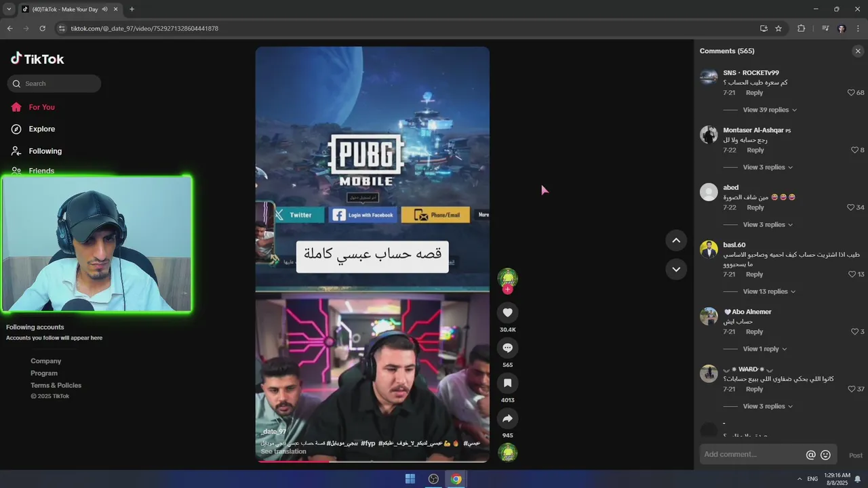The height and width of the screenshot is (488, 868).
Task: Expand View 3 replies under WARD
Action: coord(768,406)
